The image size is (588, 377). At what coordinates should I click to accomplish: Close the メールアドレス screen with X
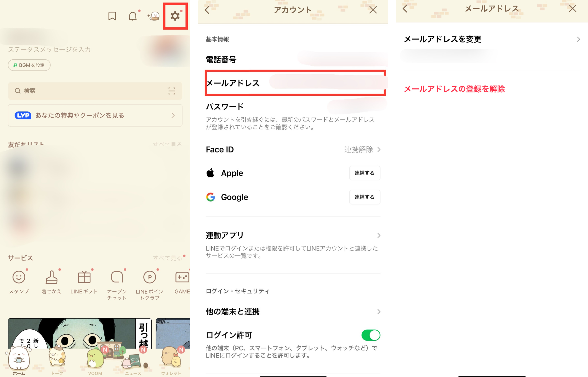click(573, 8)
